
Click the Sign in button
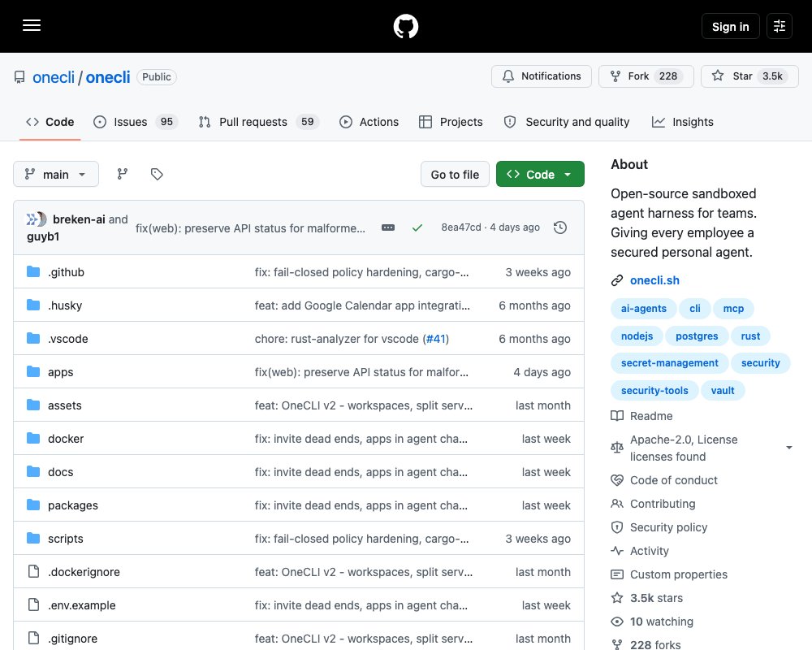click(x=730, y=27)
